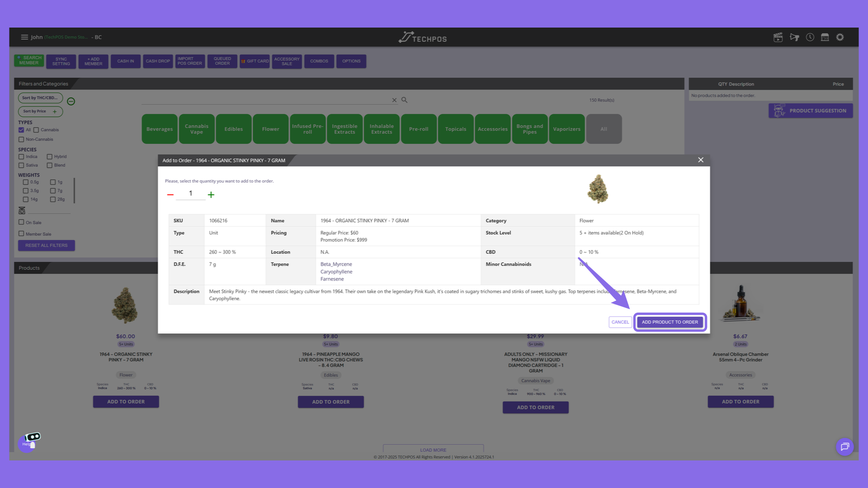Click the Stinky Pinky bud image in dialog

click(x=598, y=189)
